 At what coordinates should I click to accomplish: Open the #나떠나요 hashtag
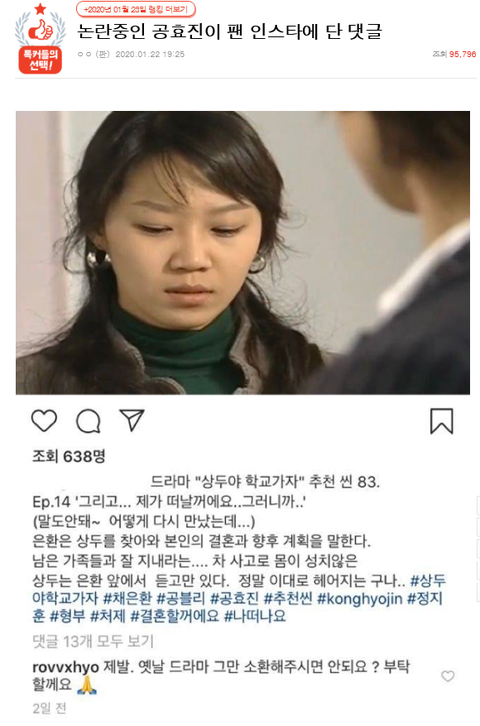click(255, 616)
